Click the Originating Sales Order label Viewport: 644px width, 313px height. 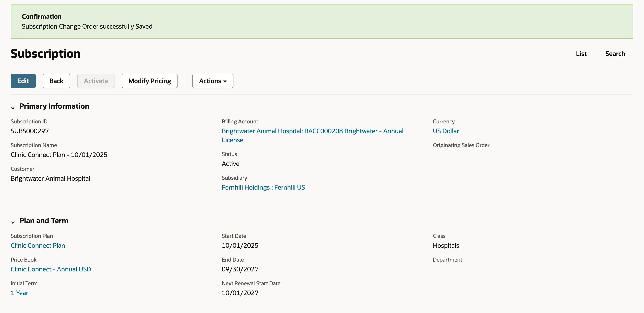(x=461, y=145)
